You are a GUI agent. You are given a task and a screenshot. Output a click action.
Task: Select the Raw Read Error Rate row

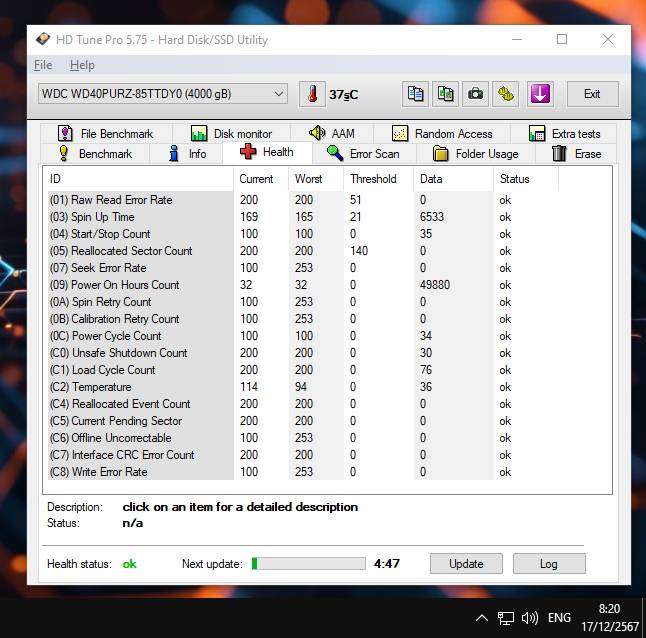coord(303,200)
